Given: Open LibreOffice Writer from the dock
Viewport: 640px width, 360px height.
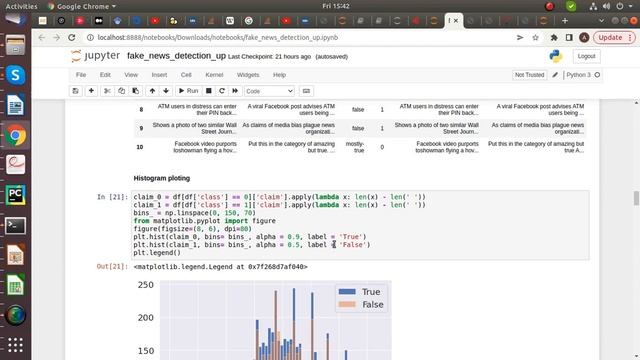Looking at the screenshot, I should [x=16, y=105].
